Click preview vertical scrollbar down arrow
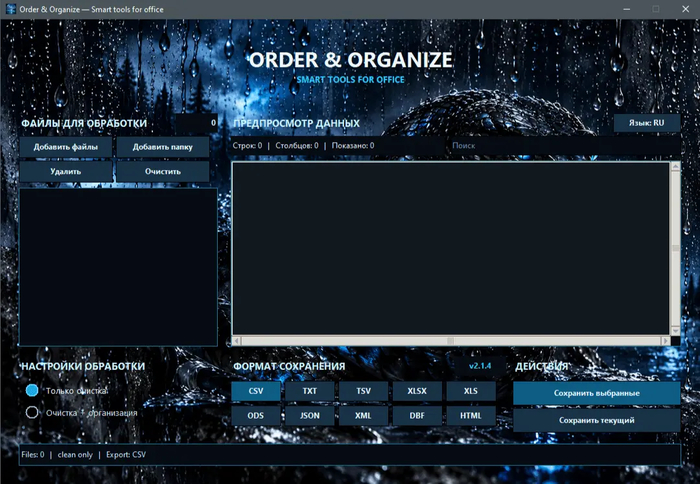Image resolution: width=700 pixels, height=484 pixels. pos(675,330)
